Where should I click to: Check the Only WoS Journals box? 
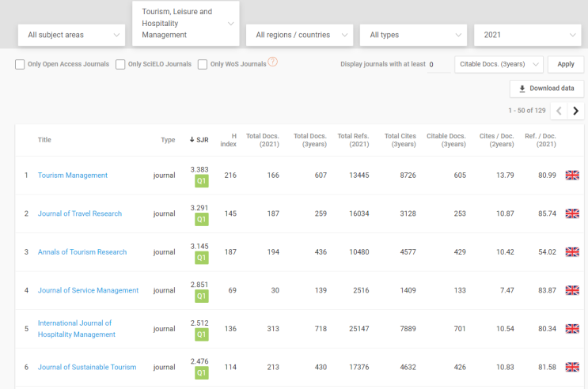pyautogui.click(x=203, y=64)
